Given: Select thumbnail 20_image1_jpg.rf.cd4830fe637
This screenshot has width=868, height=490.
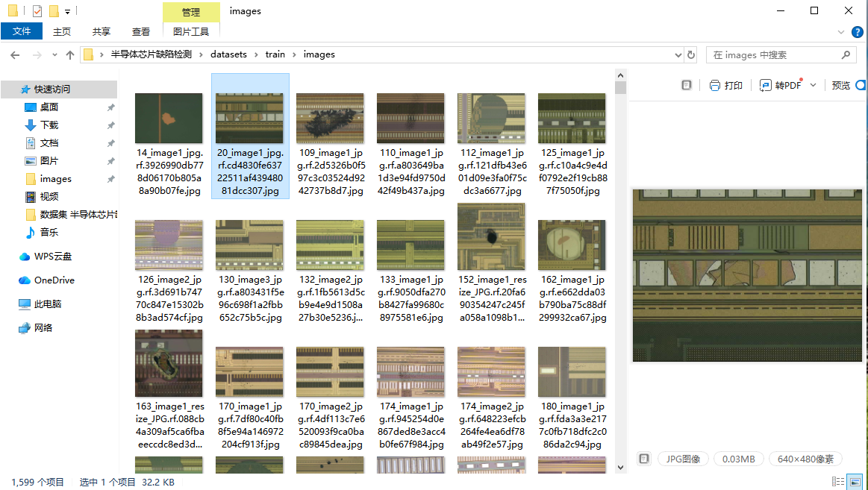Looking at the screenshot, I should tap(250, 119).
